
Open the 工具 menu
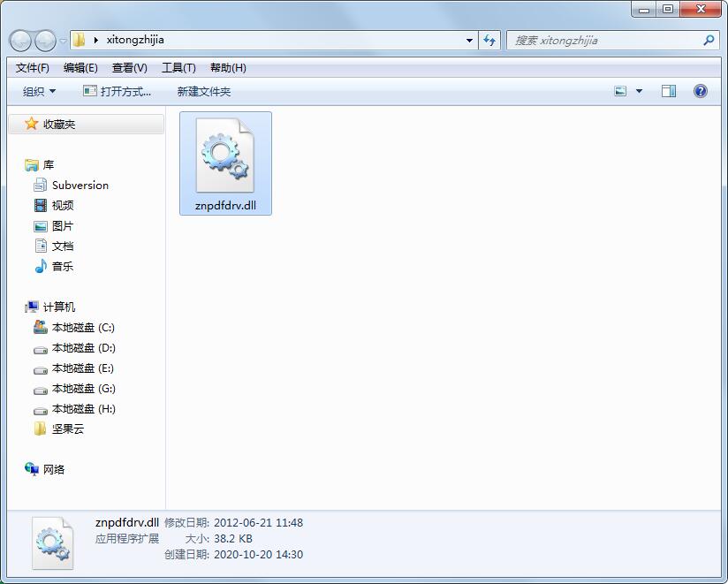[178, 67]
